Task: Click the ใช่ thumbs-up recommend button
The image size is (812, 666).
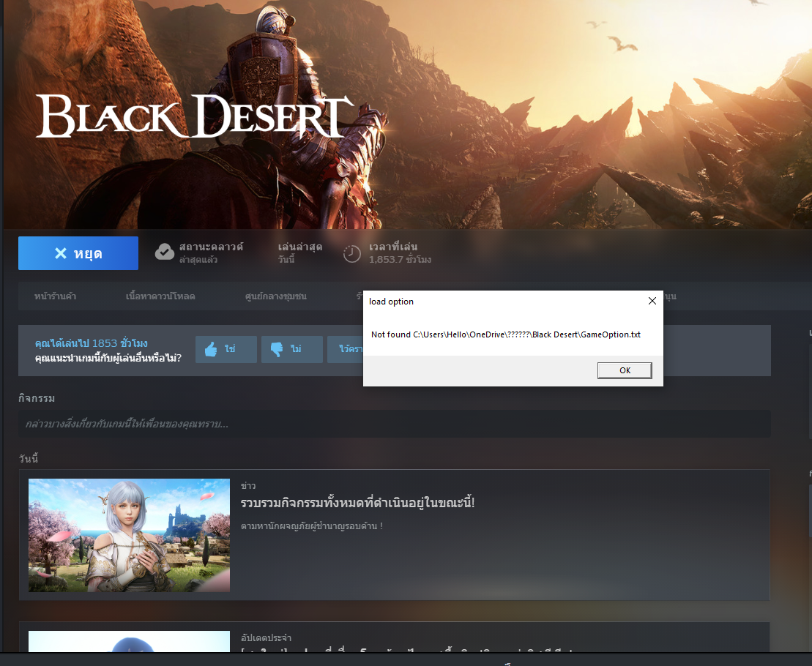Action: coord(226,349)
